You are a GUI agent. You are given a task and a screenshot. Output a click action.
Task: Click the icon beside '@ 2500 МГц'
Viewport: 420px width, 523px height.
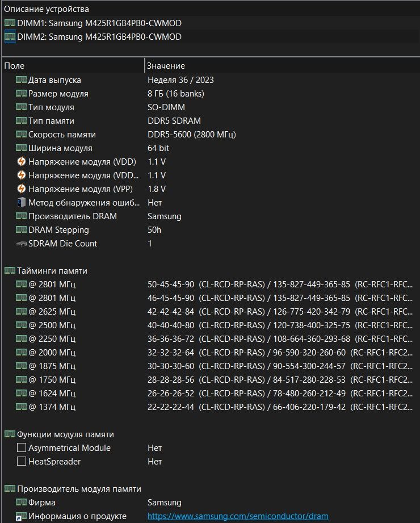click(x=21, y=325)
